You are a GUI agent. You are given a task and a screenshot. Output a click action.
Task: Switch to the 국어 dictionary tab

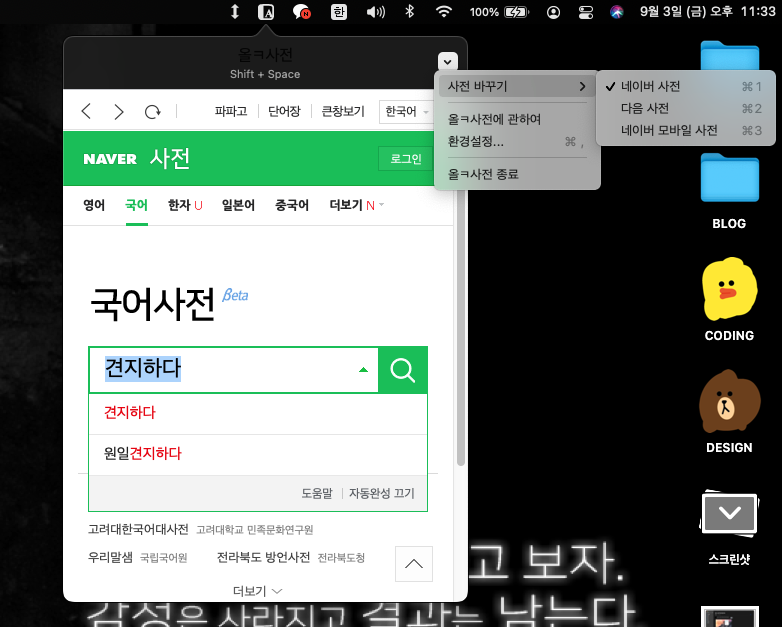(x=136, y=205)
